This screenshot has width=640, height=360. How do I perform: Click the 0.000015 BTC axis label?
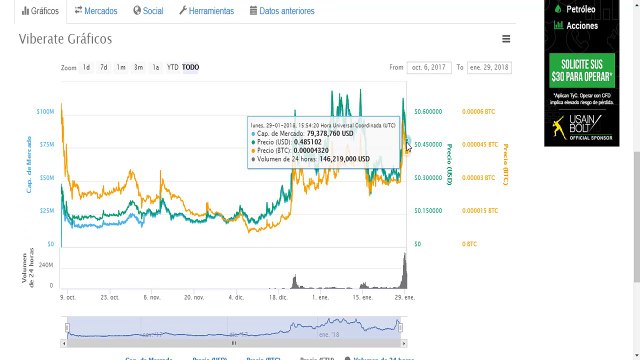[x=480, y=211]
